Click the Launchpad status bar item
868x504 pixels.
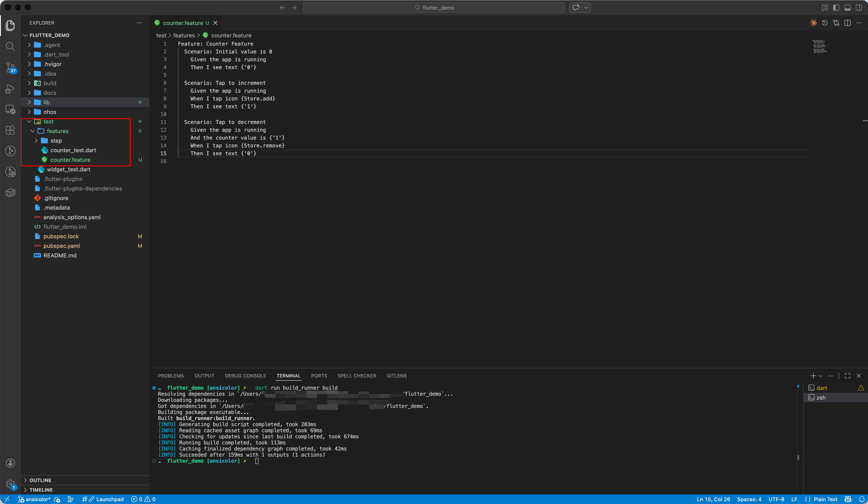pos(110,499)
